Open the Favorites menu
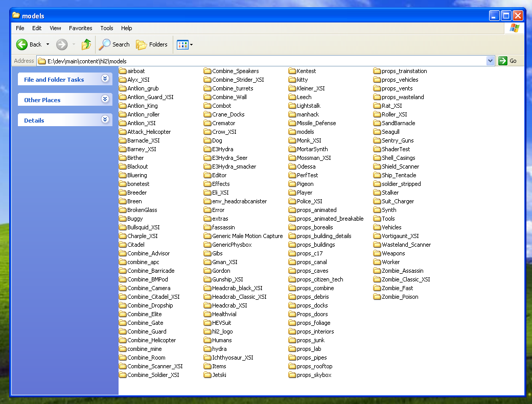 (80, 28)
